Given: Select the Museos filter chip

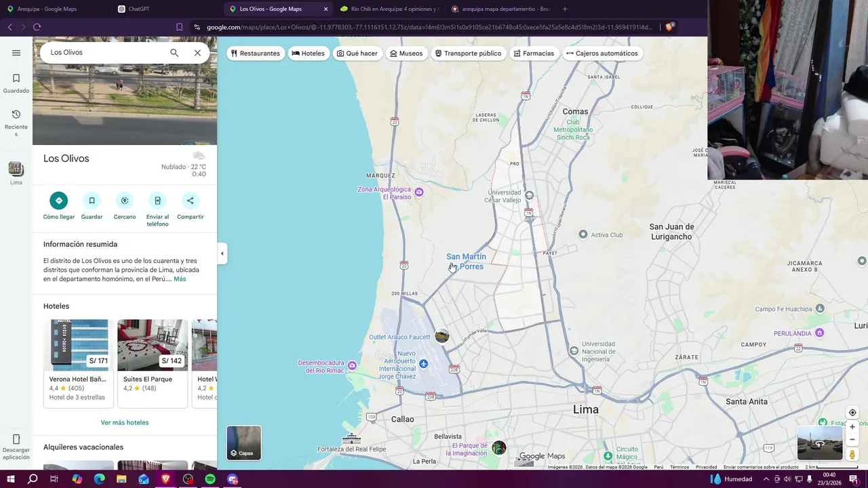Looking at the screenshot, I should [x=406, y=54].
